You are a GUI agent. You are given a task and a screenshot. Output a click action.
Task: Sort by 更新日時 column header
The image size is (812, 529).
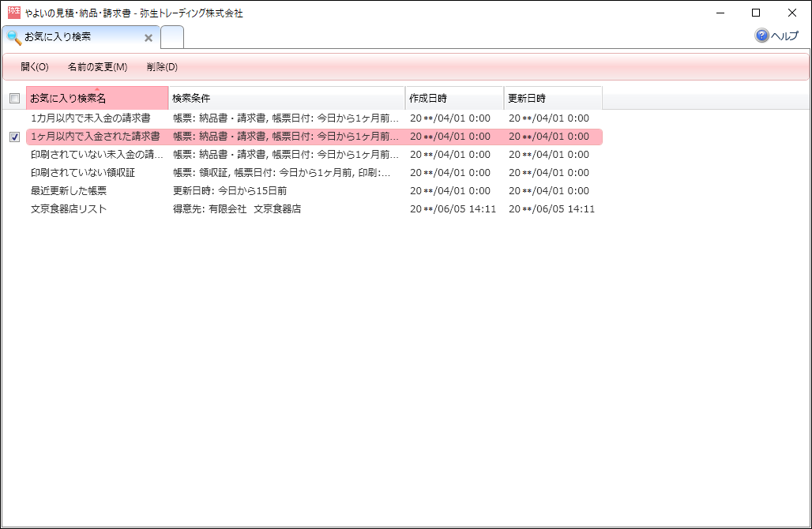[x=553, y=98]
